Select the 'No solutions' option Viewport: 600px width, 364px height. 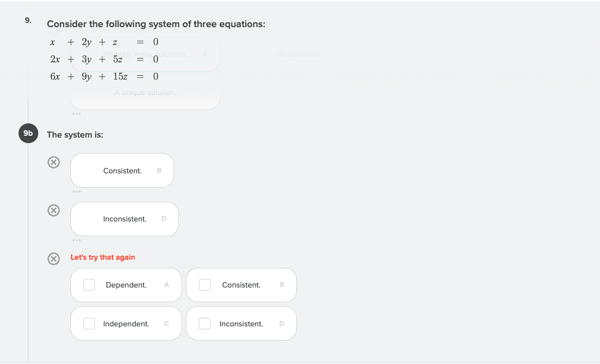coord(298,54)
